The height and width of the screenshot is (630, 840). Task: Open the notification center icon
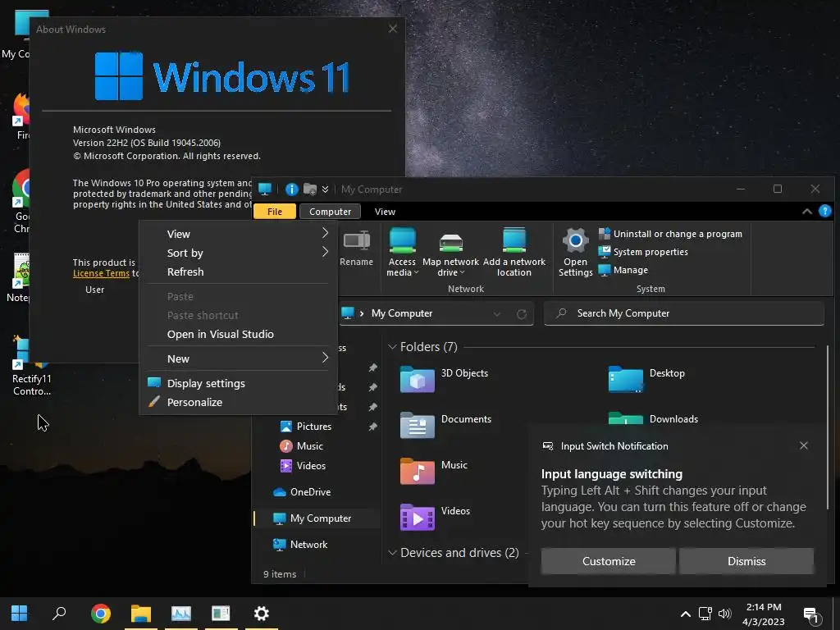pos(811,615)
